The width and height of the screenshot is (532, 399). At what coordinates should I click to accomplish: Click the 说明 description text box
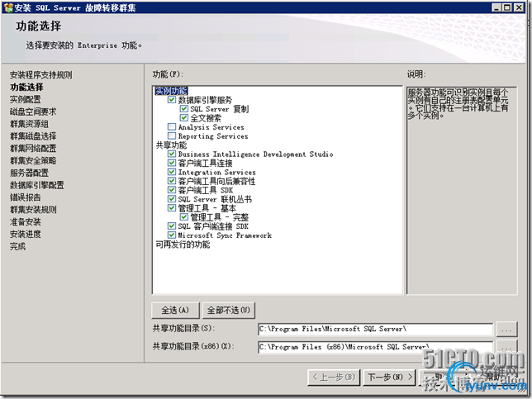[x=462, y=190]
